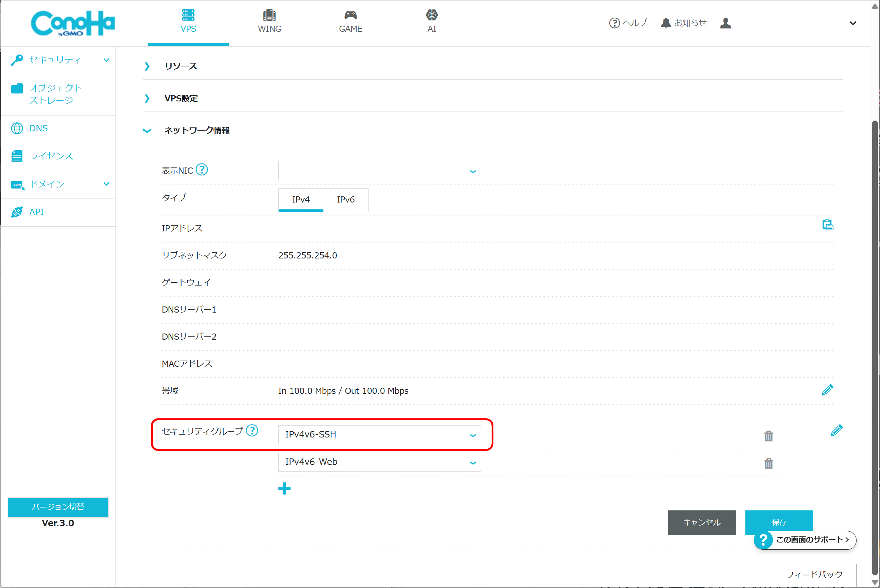
Task: Collapse the ネットワーク情報 section
Action: [x=196, y=130]
